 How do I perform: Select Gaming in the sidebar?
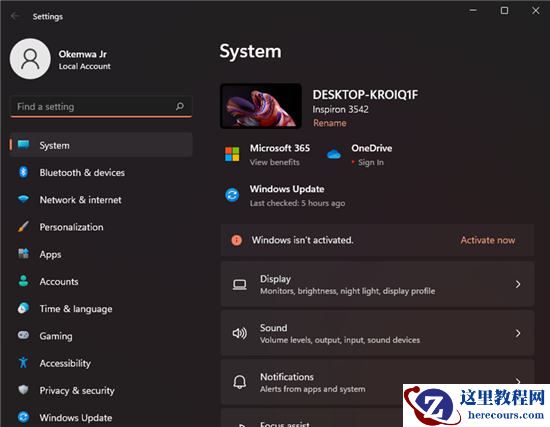tap(101, 336)
